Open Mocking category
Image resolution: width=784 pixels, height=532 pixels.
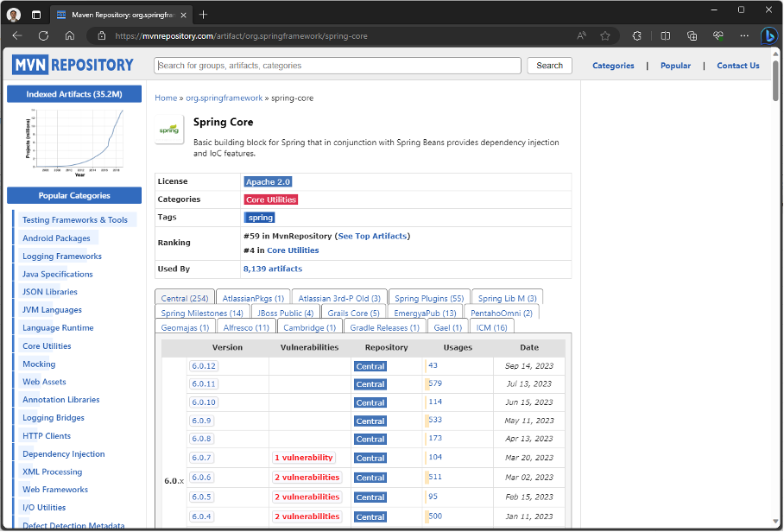pos(39,364)
